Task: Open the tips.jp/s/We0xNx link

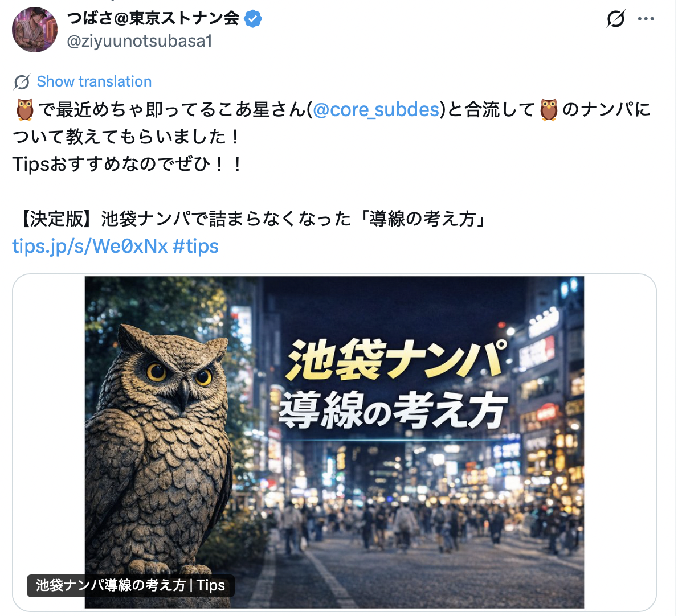Action: (x=90, y=246)
